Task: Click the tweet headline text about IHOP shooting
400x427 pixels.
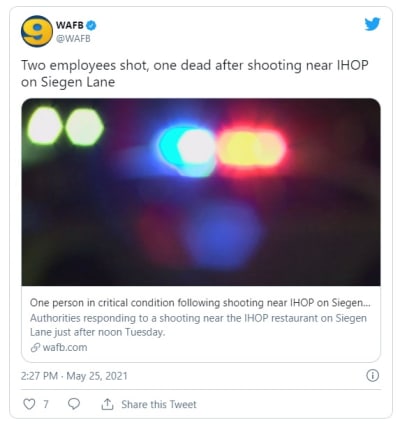Action: click(195, 73)
